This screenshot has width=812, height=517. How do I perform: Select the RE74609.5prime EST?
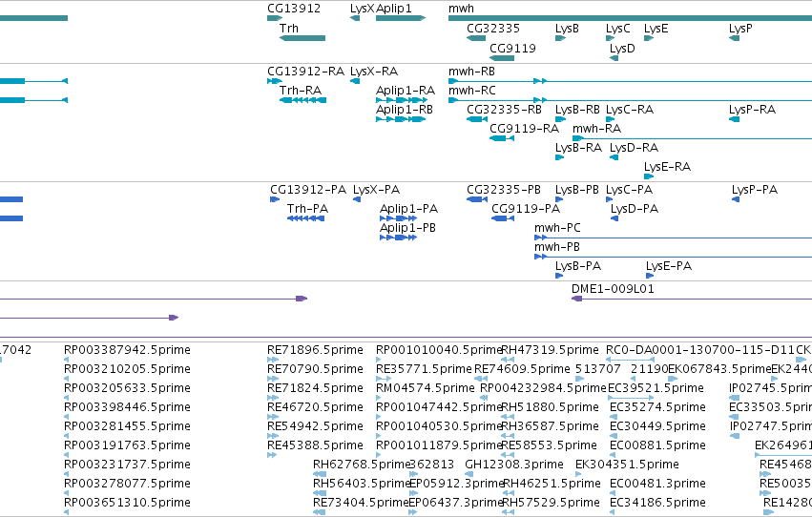522,369
